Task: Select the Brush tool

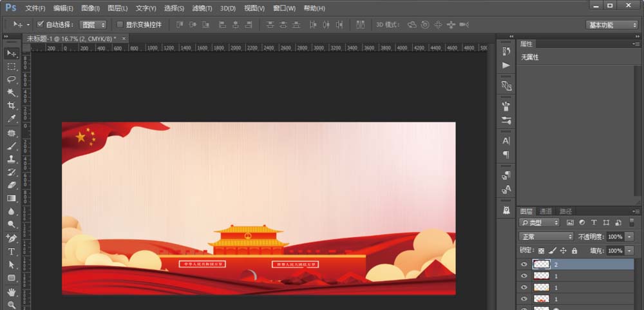Action: pyautogui.click(x=12, y=146)
